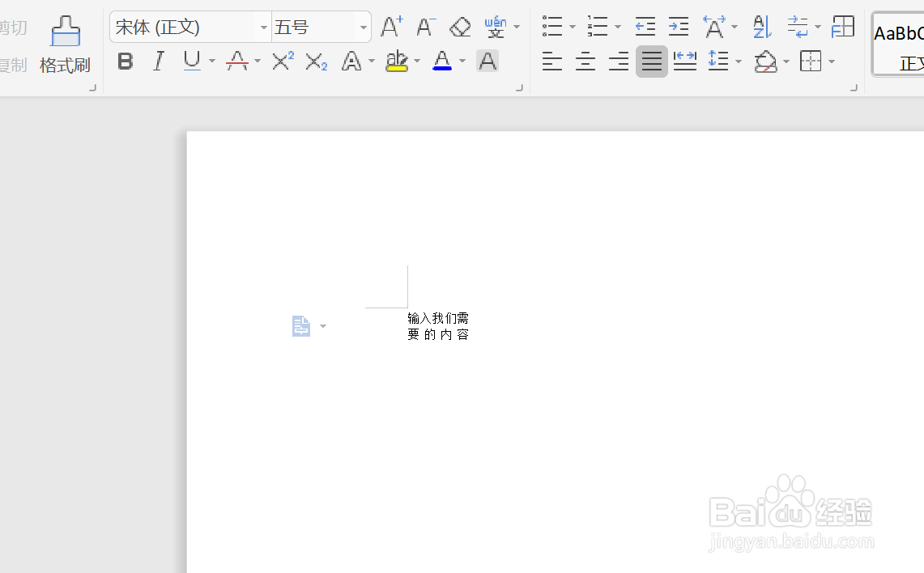This screenshot has width=924, height=573.
Task: Set line spacing icon
Action: point(718,62)
